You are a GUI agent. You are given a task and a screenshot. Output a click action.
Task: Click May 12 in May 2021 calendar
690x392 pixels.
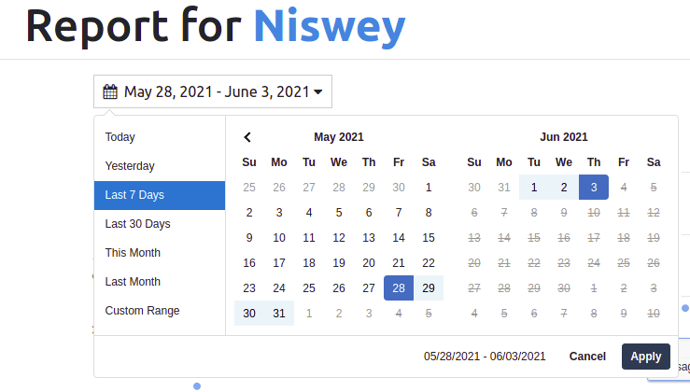(339, 238)
